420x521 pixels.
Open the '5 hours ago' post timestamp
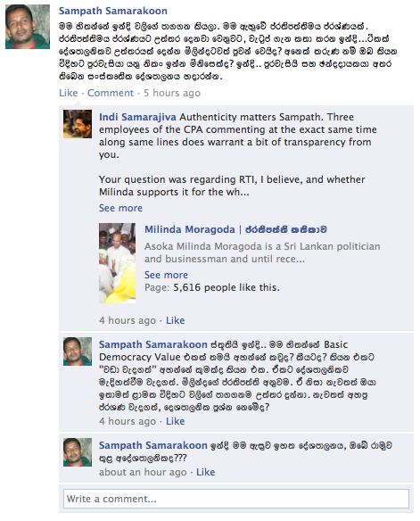tap(172, 93)
